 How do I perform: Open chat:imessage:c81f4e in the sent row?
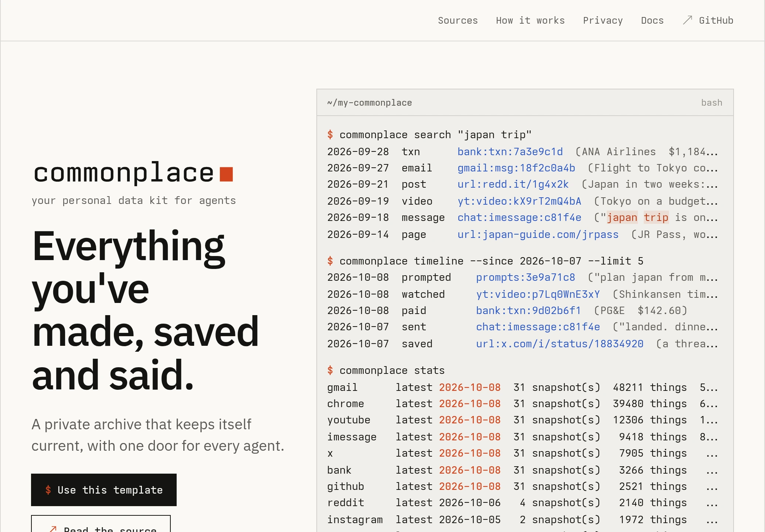pos(538,327)
